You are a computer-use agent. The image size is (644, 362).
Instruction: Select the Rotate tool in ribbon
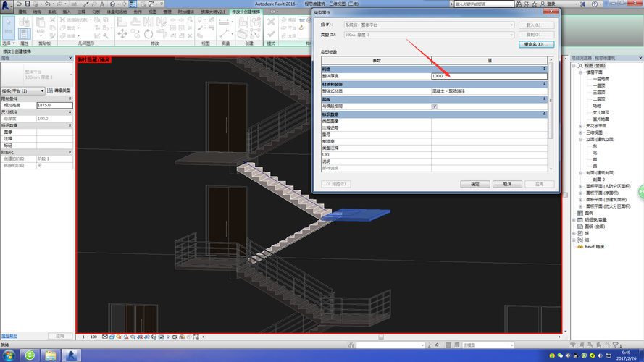149,33
